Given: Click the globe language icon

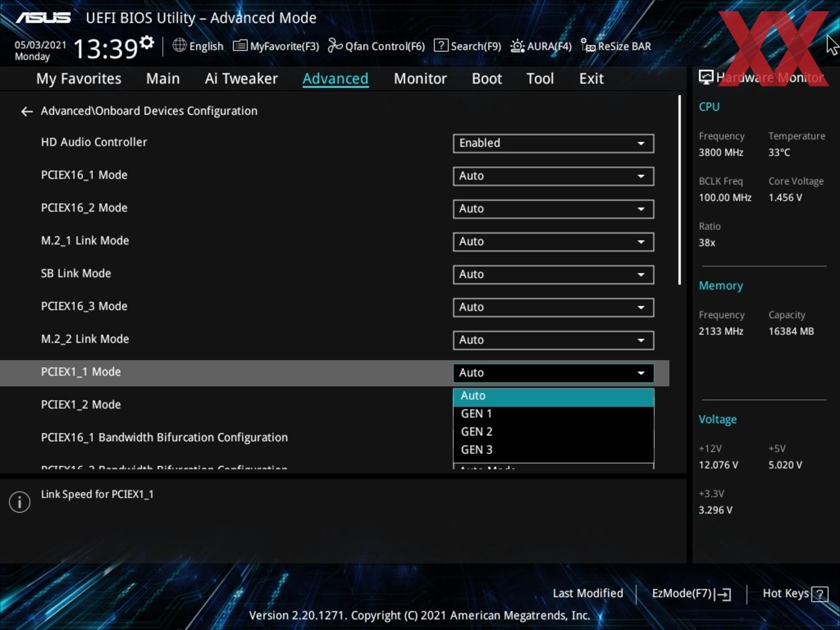Looking at the screenshot, I should pos(179,45).
